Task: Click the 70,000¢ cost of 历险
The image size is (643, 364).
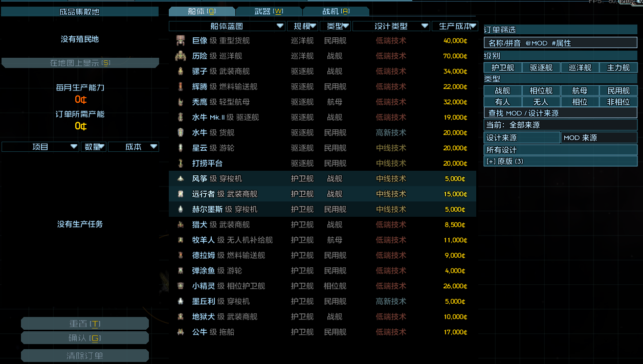Action: point(455,56)
